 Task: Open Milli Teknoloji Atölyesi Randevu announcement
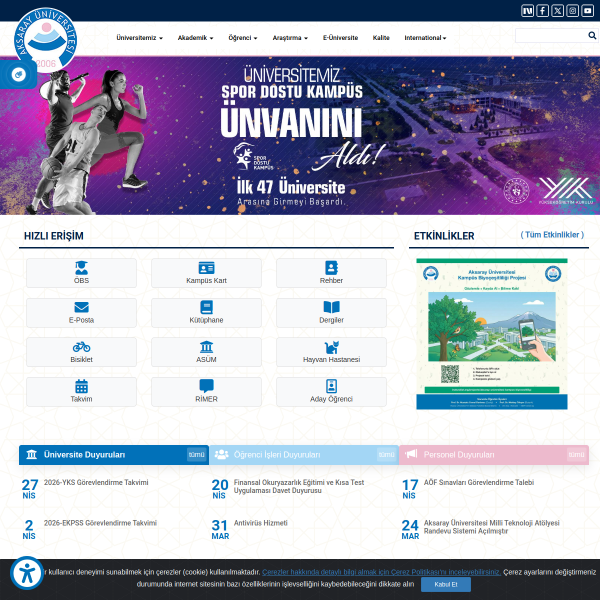(x=492, y=527)
